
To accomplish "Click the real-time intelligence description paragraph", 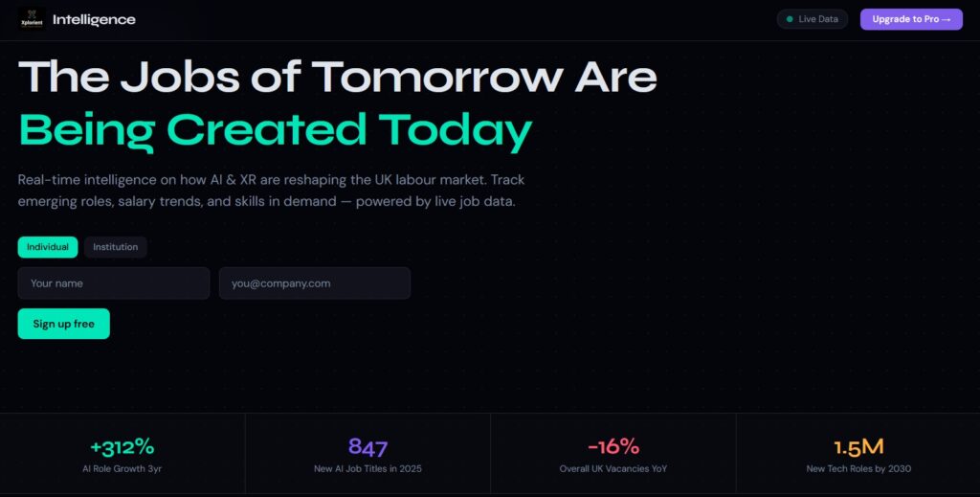I will (271, 191).
